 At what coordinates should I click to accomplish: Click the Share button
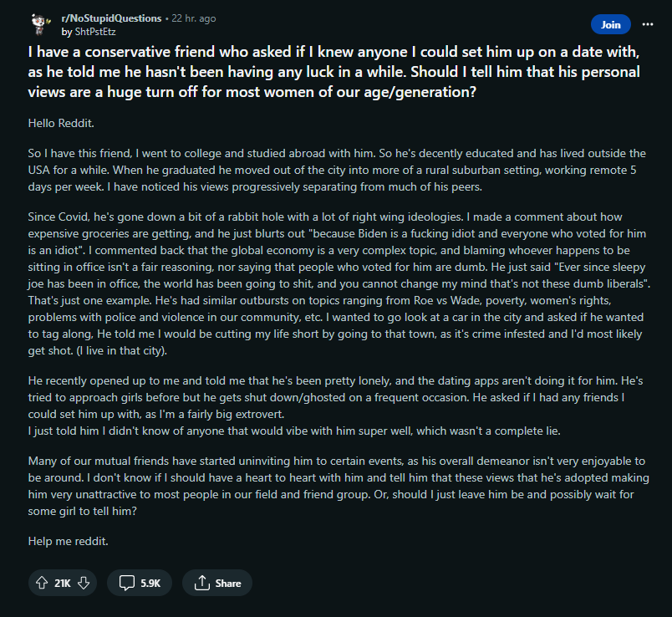click(x=217, y=583)
